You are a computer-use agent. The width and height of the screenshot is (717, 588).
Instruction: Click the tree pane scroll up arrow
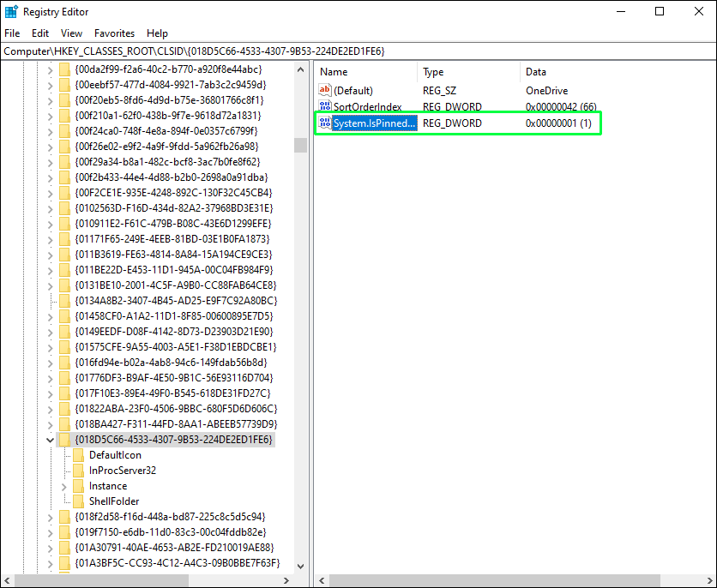point(300,70)
